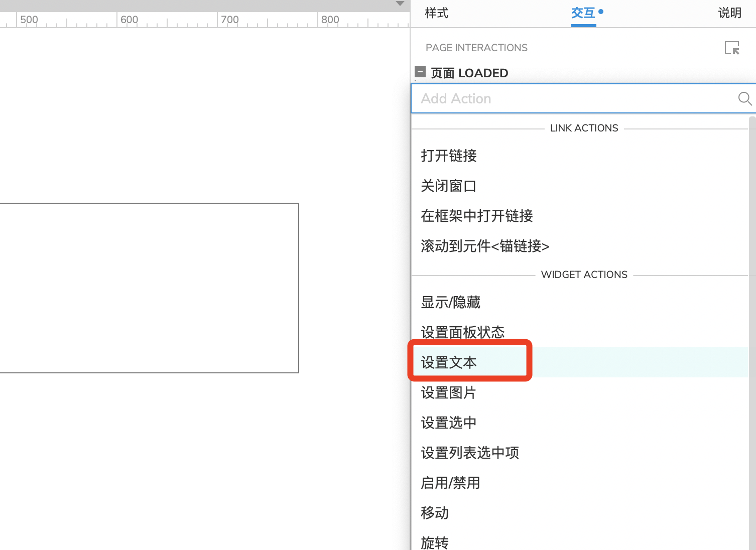This screenshot has height=550, width=756.
Task: Select the 启用/禁用 widget action
Action: [x=450, y=483]
